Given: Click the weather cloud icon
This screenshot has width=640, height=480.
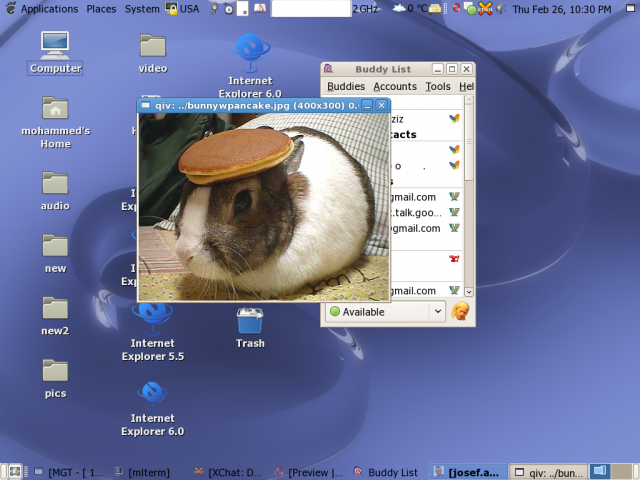Looking at the screenshot, I should 398,8.
